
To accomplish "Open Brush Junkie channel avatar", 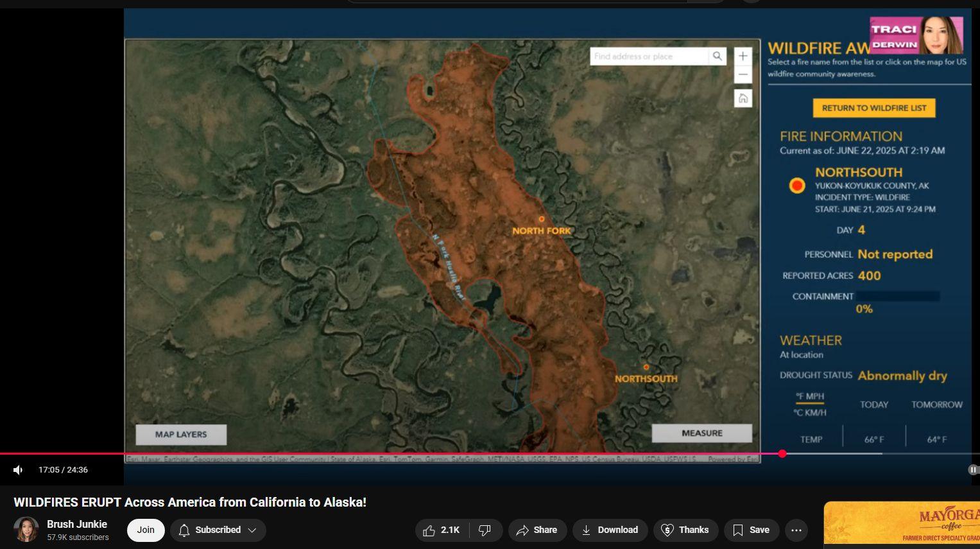I will (x=26, y=530).
